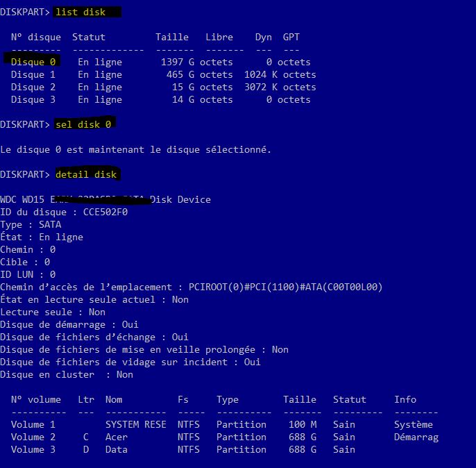Click the 'GPT' column header
Screen dimensions: 476x468
click(x=291, y=37)
